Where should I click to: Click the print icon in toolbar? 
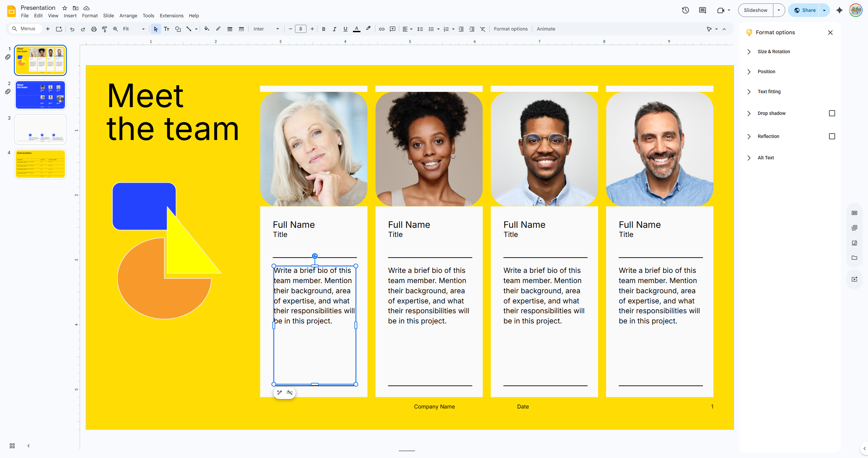click(94, 29)
